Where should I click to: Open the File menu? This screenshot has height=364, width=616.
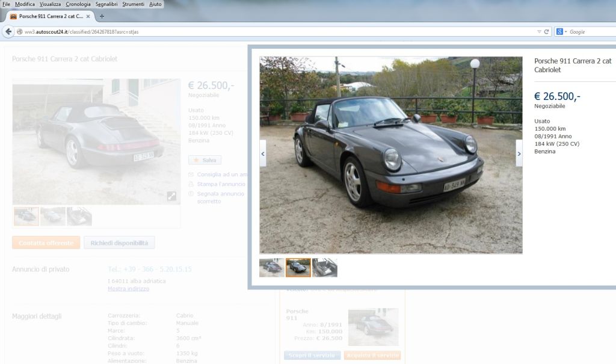click(x=6, y=4)
